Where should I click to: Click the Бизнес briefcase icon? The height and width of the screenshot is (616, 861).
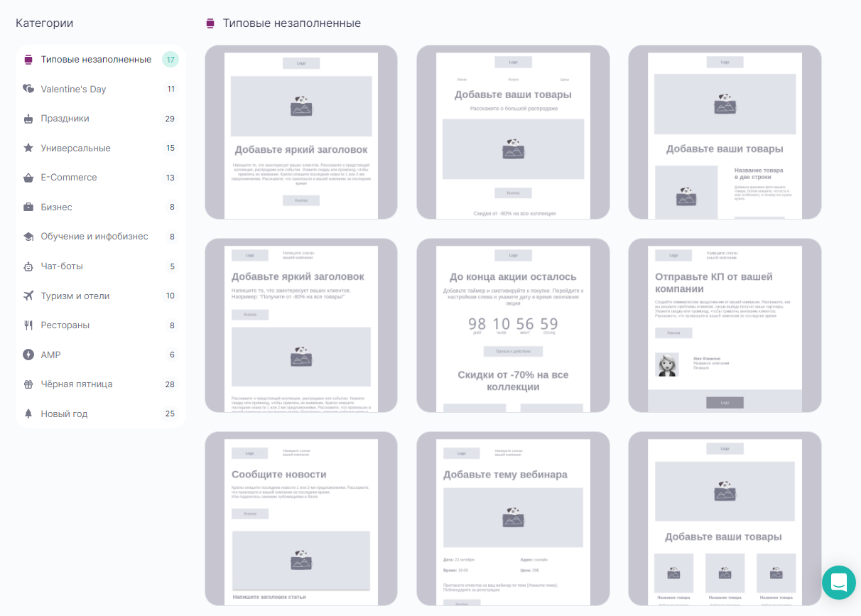tap(28, 207)
